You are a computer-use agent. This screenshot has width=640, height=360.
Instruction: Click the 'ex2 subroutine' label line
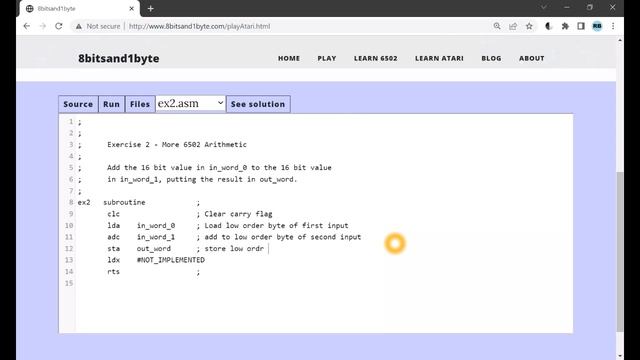111,202
